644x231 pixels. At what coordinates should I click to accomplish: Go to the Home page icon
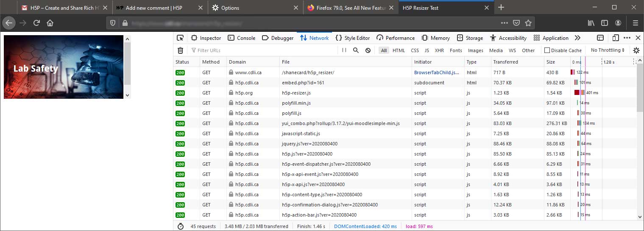(50, 23)
